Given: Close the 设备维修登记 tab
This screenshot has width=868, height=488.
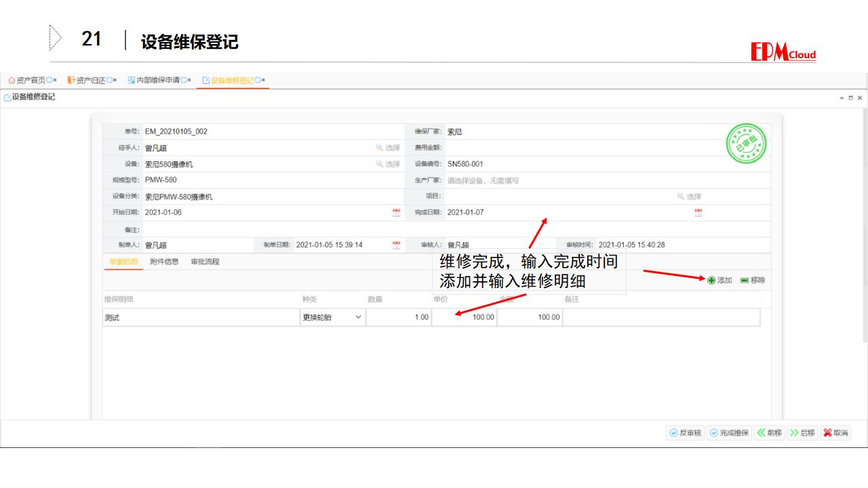Looking at the screenshot, I should pos(264,80).
